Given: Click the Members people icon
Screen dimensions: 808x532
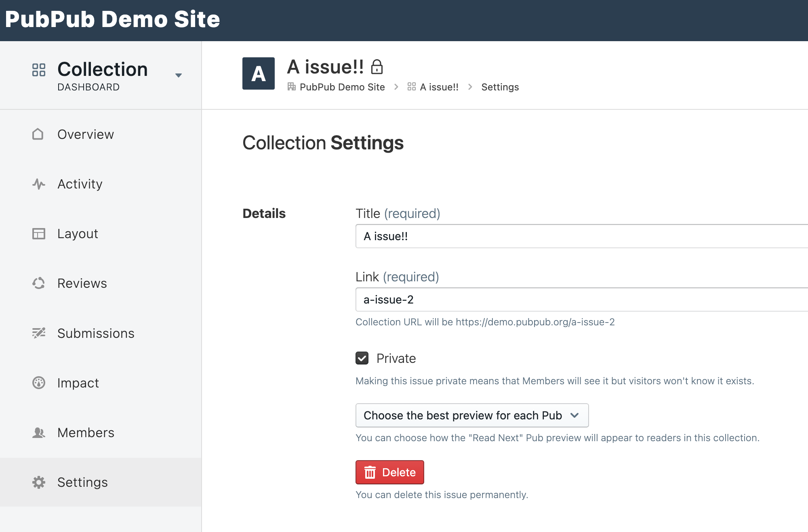Looking at the screenshot, I should [x=38, y=432].
